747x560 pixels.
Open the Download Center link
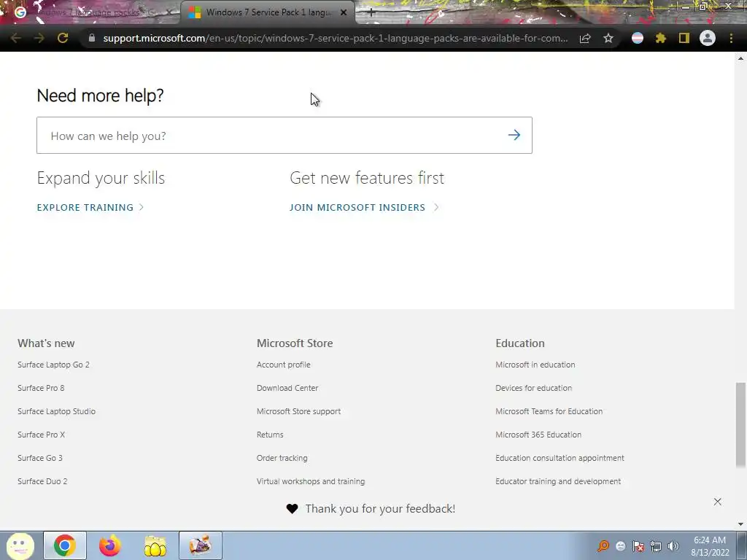pos(287,388)
